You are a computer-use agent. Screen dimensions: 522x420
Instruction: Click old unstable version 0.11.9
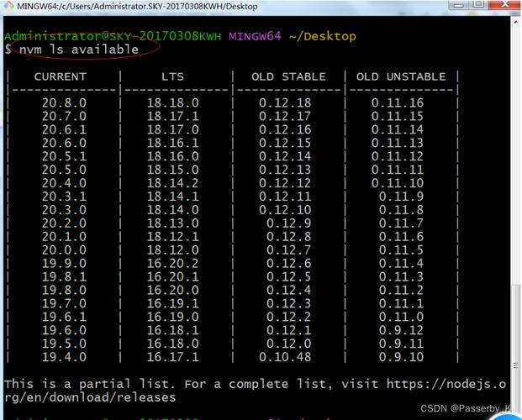point(402,197)
